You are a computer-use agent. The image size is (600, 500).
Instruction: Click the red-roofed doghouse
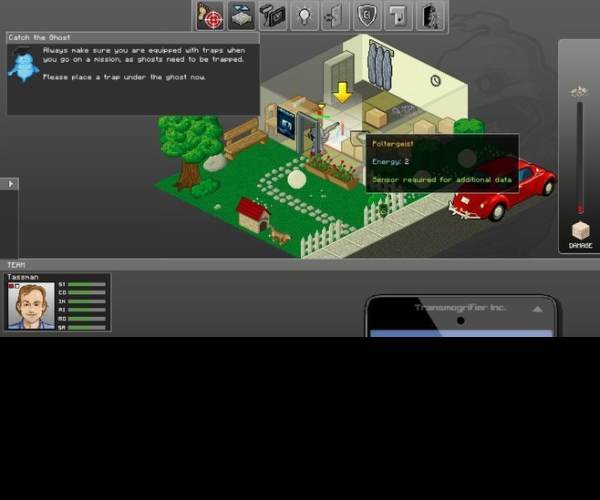[x=253, y=215]
